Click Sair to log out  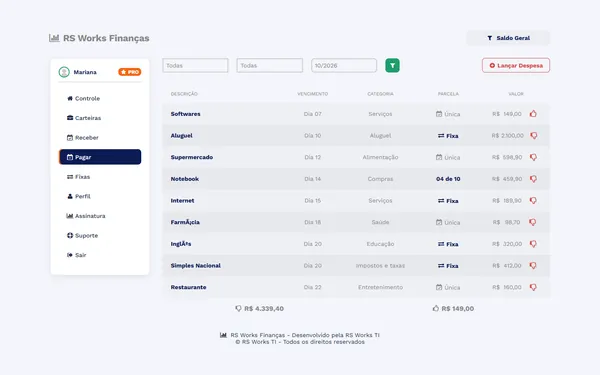pos(100,255)
